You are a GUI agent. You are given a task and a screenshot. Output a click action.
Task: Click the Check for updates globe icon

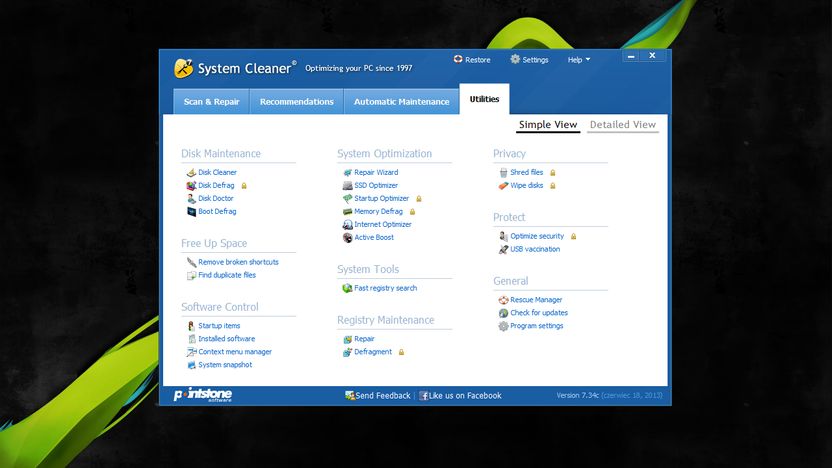pos(504,313)
